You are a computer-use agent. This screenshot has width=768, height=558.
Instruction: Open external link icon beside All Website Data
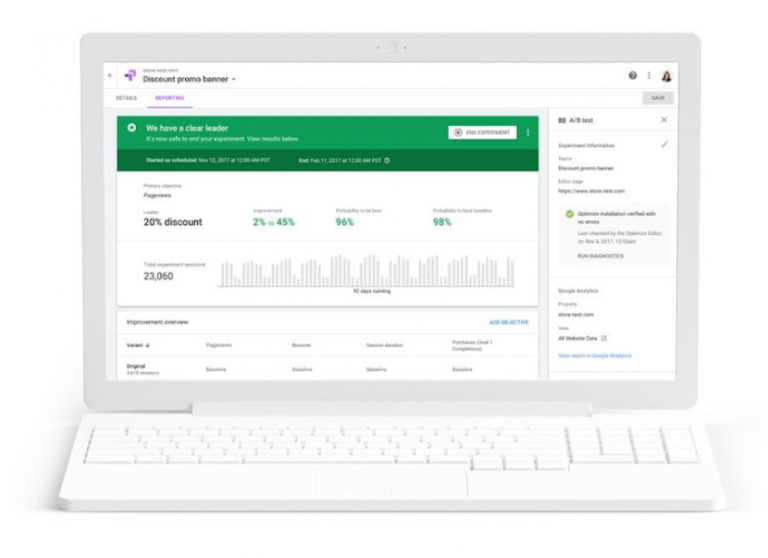[x=604, y=339]
